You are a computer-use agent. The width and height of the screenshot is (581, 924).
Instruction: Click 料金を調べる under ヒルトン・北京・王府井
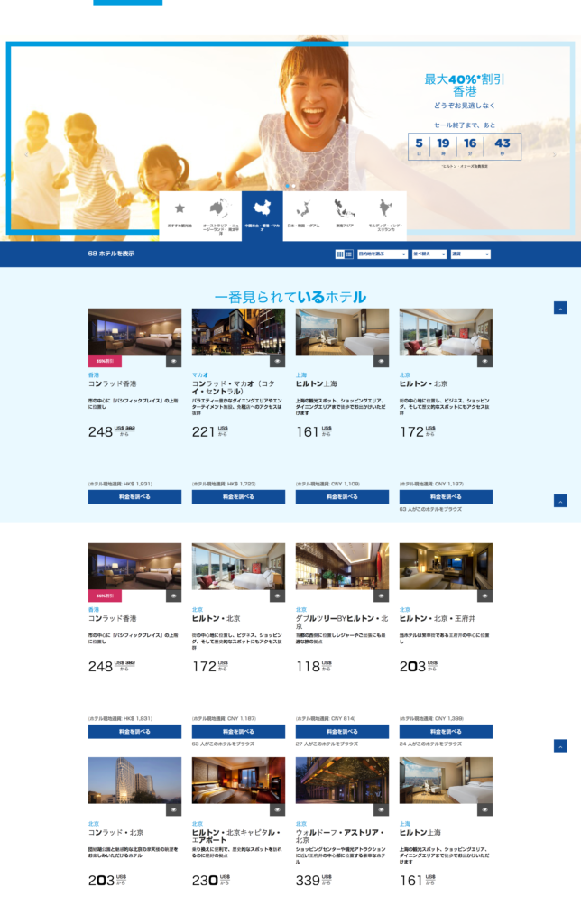pyautogui.click(x=446, y=731)
